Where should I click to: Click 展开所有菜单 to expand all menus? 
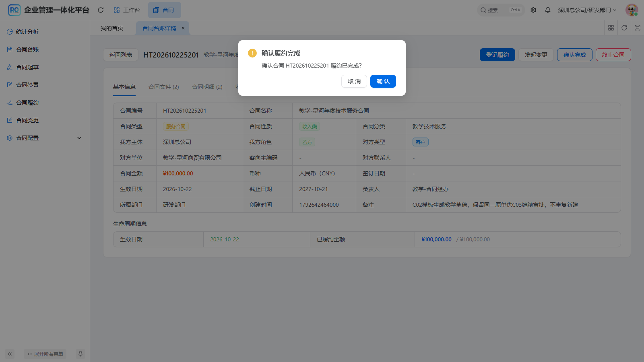click(x=45, y=354)
